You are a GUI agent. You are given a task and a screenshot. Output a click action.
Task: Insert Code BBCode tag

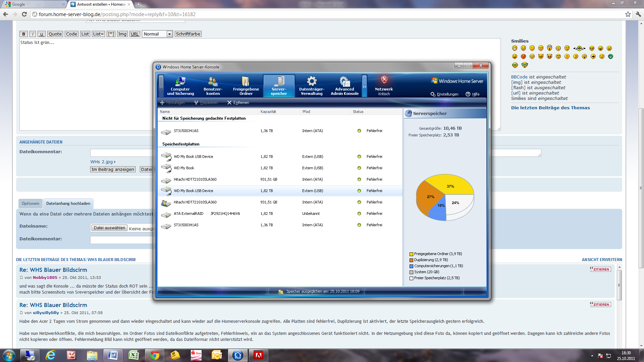click(x=71, y=34)
